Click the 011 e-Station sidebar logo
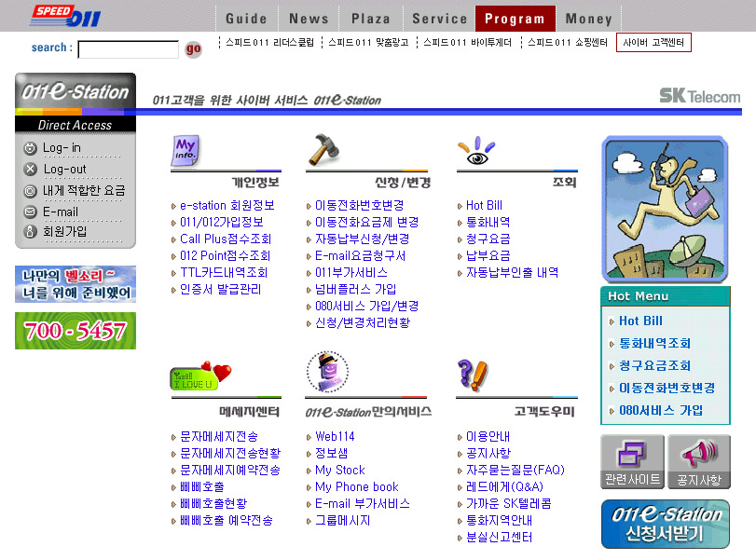 pos(76,91)
